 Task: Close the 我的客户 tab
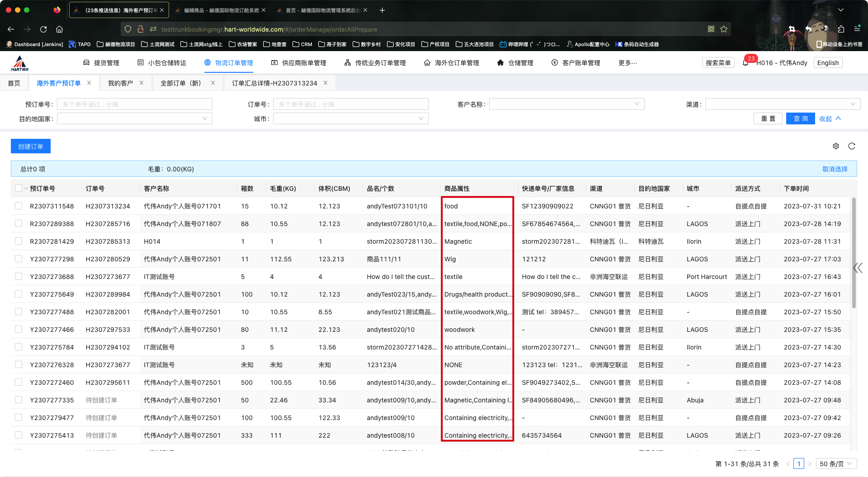pyautogui.click(x=142, y=83)
